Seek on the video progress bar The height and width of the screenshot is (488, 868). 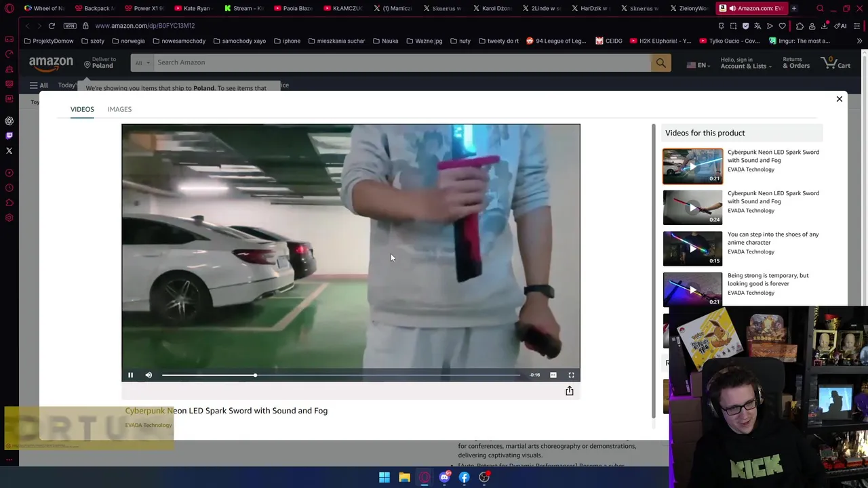[x=341, y=375]
